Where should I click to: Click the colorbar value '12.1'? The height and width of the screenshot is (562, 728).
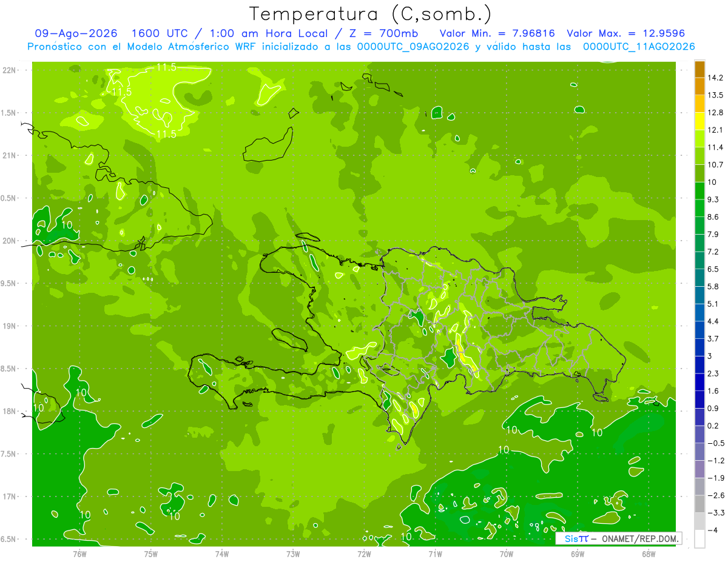pos(716,130)
